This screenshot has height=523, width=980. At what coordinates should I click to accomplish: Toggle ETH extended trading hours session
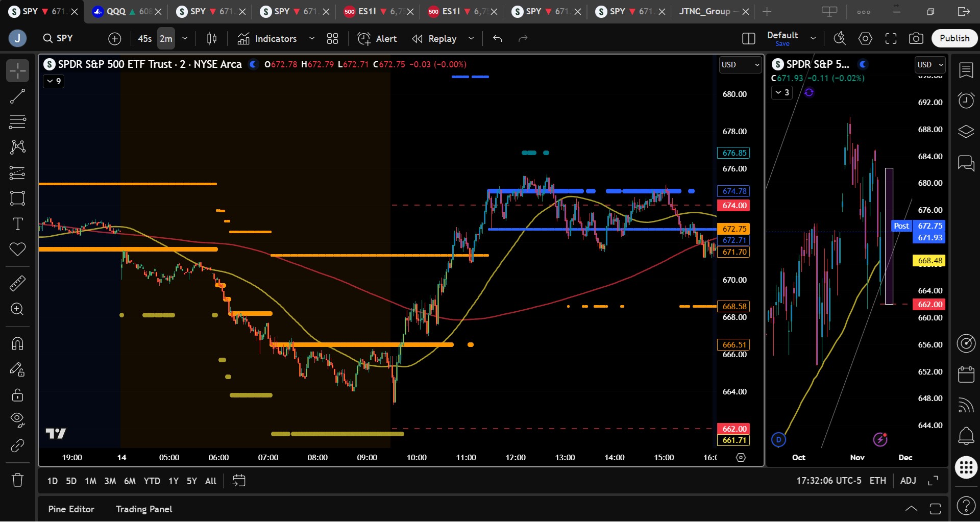[x=878, y=481]
